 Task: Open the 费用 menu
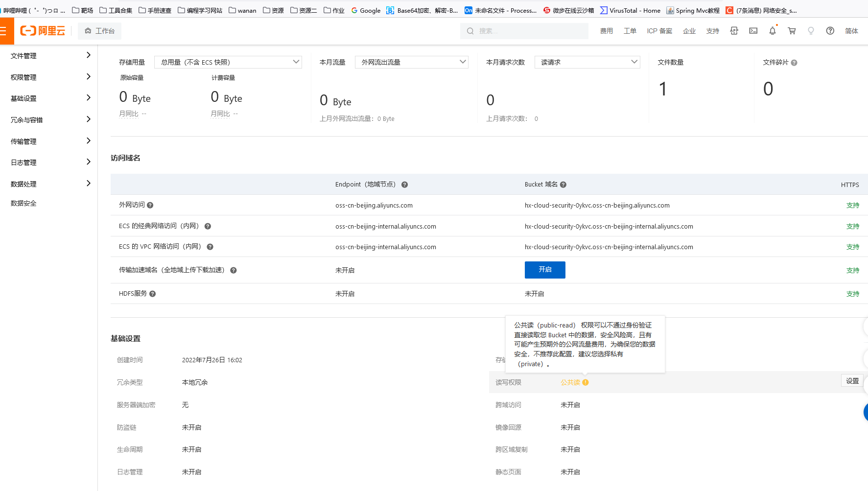606,31
